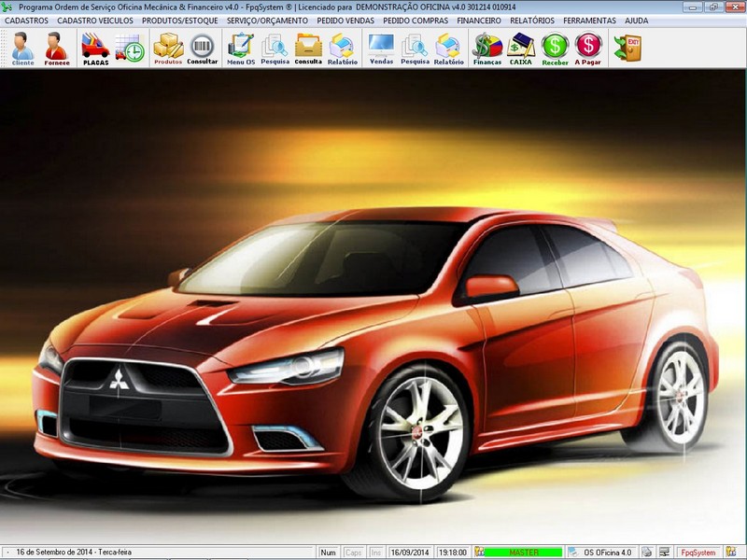This screenshot has width=747, height=560.
Task: Click the icon beside OS Oficina 4.0
Action: pos(573,553)
